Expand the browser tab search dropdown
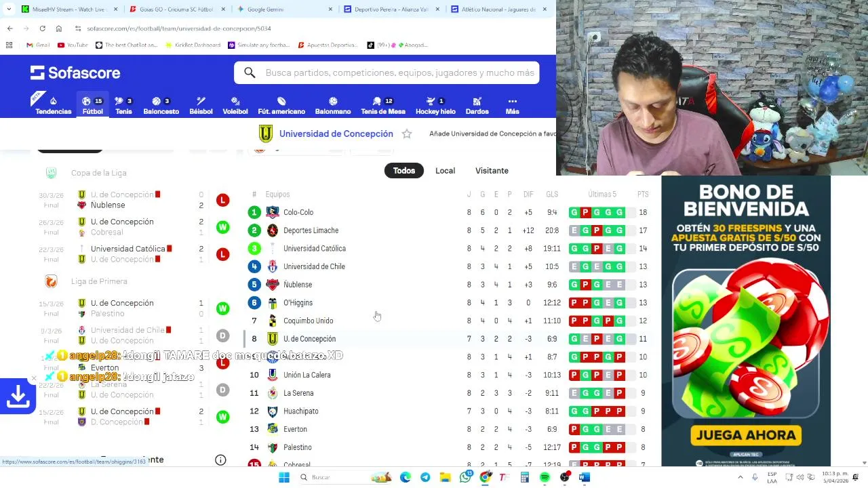 (8, 9)
